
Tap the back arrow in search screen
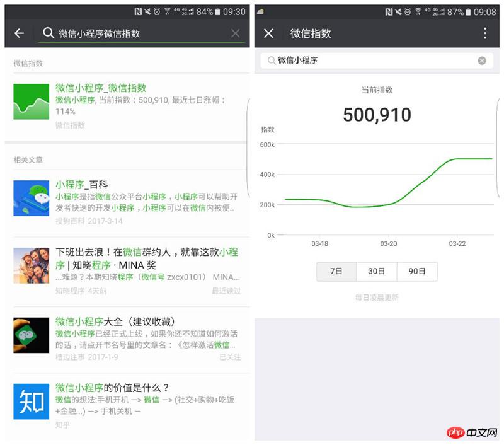click(x=20, y=33)
